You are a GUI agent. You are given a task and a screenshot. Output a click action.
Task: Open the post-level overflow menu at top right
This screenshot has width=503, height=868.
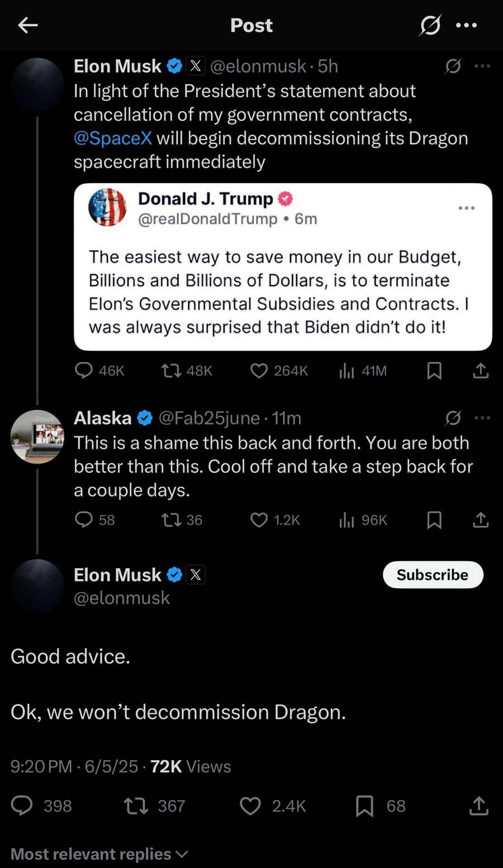click(467, 25)
